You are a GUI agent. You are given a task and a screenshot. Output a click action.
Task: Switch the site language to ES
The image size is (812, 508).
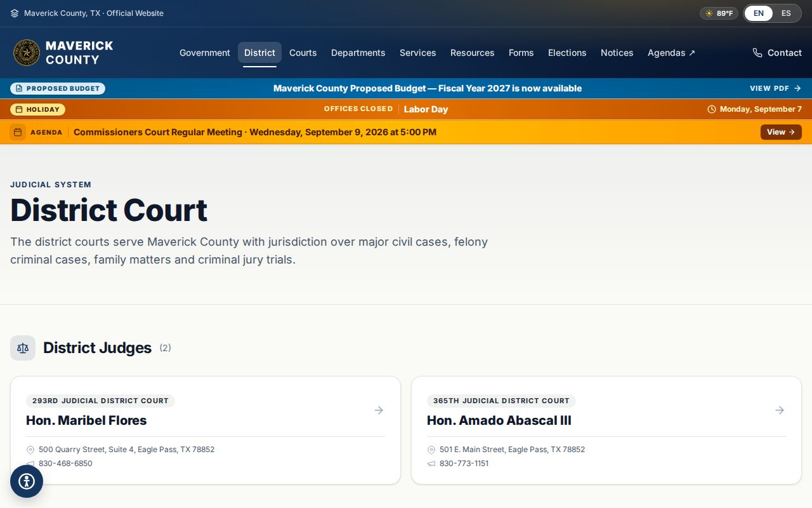click(786, 13)
